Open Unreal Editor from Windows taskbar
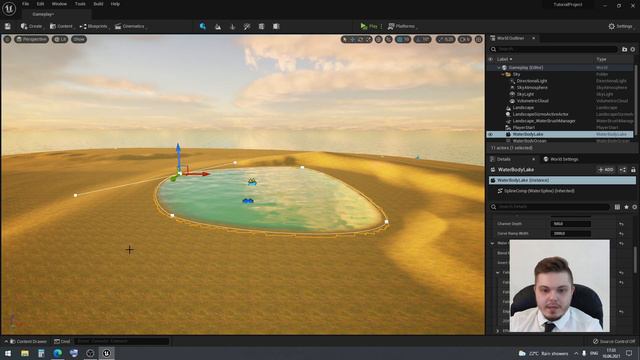 107,353
